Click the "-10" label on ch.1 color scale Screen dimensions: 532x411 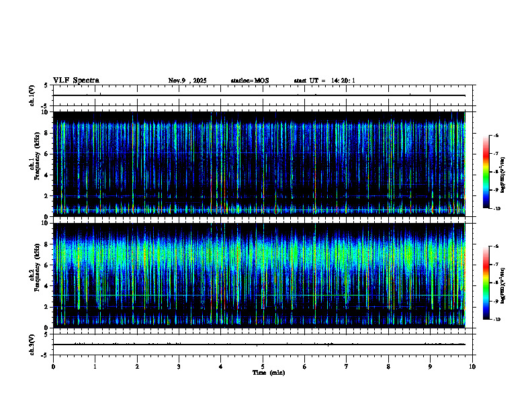tap(496, 209)
